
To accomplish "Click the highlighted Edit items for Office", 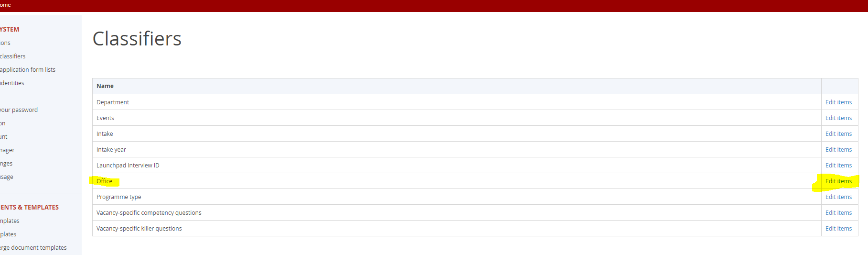I will (x=838, y=181).
